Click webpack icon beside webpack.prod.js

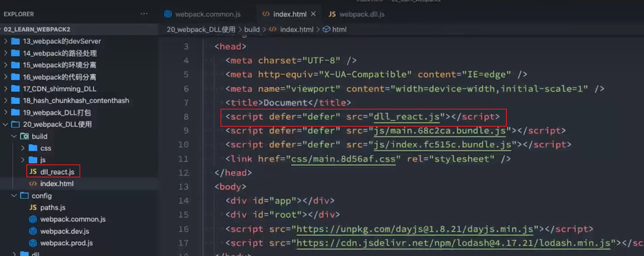[x=33, y=243]
